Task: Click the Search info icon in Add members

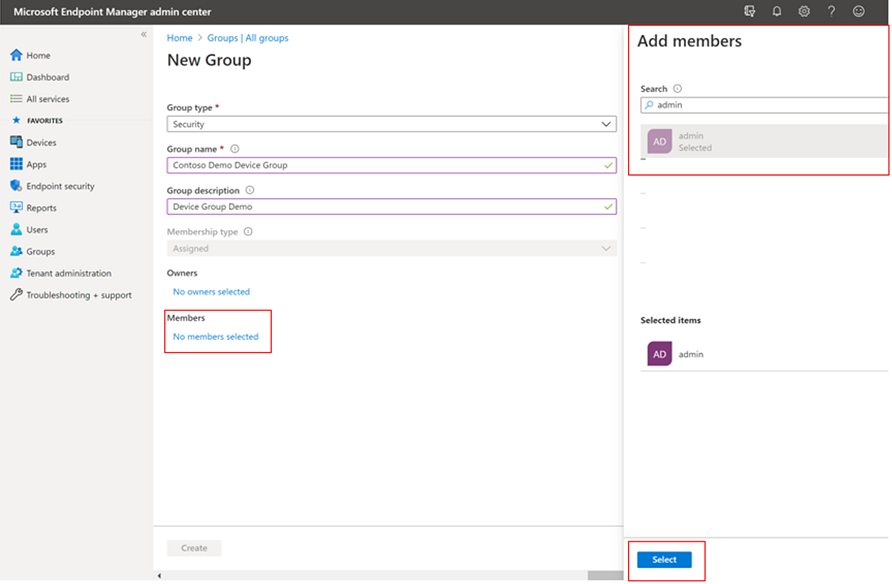Action: [677, 89]
